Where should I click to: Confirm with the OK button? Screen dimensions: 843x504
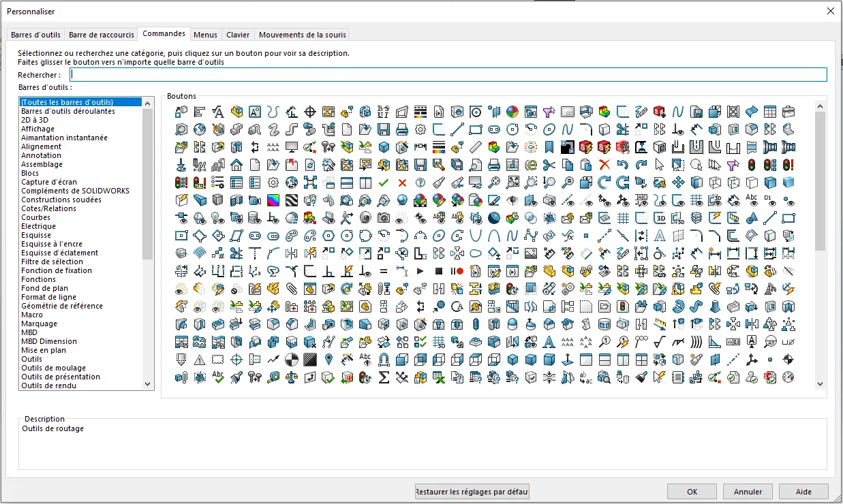click(x=692, y=491)
